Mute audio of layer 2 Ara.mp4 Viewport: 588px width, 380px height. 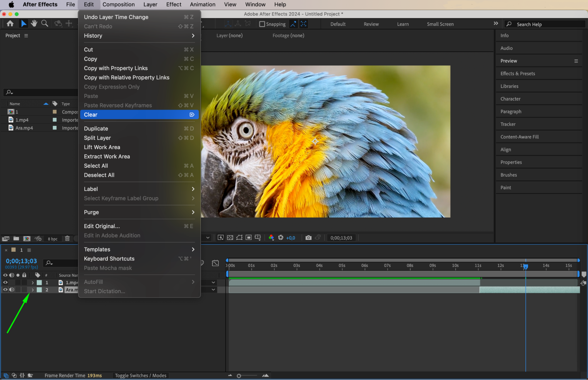[12, 290]
